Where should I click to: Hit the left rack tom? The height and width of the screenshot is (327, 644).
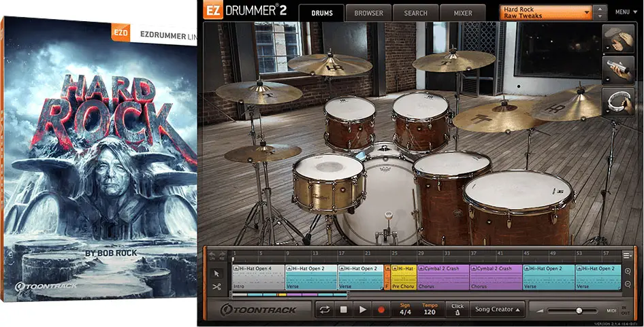[349, 124]
